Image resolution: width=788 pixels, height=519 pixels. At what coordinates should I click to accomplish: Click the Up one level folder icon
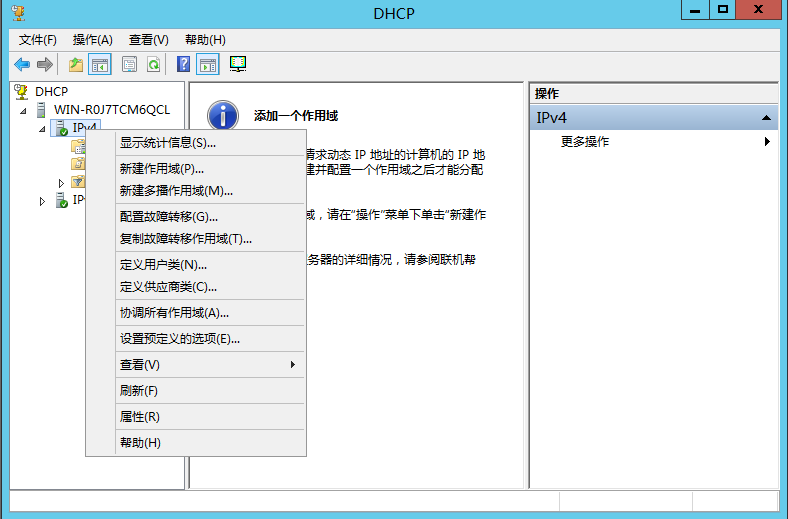pyautogui.click(x=76, y=65)
